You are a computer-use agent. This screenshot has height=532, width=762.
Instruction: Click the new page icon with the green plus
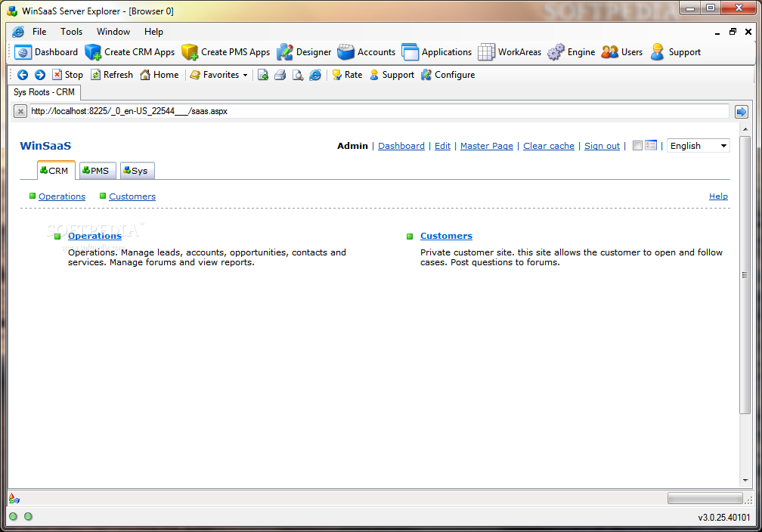[263, 75]
